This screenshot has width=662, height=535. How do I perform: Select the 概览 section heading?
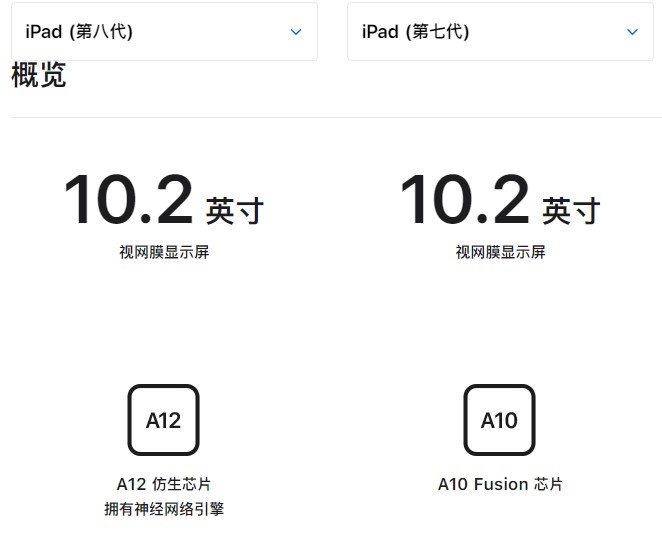tap(39, 75)
